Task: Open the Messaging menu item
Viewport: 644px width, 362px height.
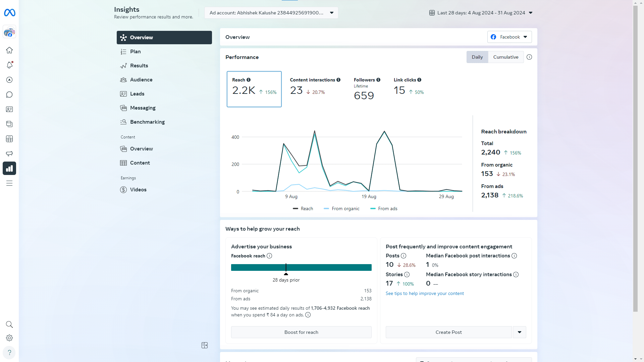Action: coord(164,108)
